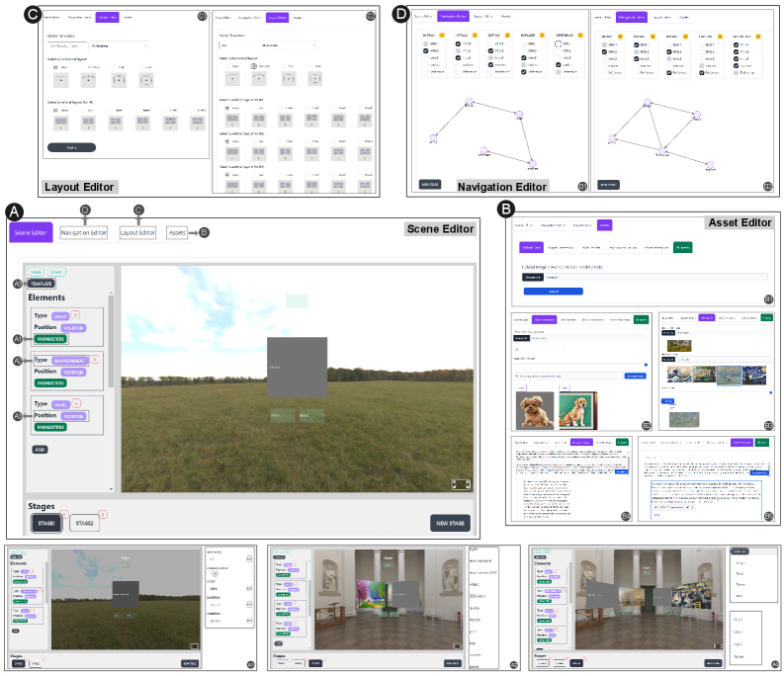Image resolution: width=784 pixels, height=676 pixels.
Task: Pick the curved horizontal layout thumbnail in C1
Action: 89,79
